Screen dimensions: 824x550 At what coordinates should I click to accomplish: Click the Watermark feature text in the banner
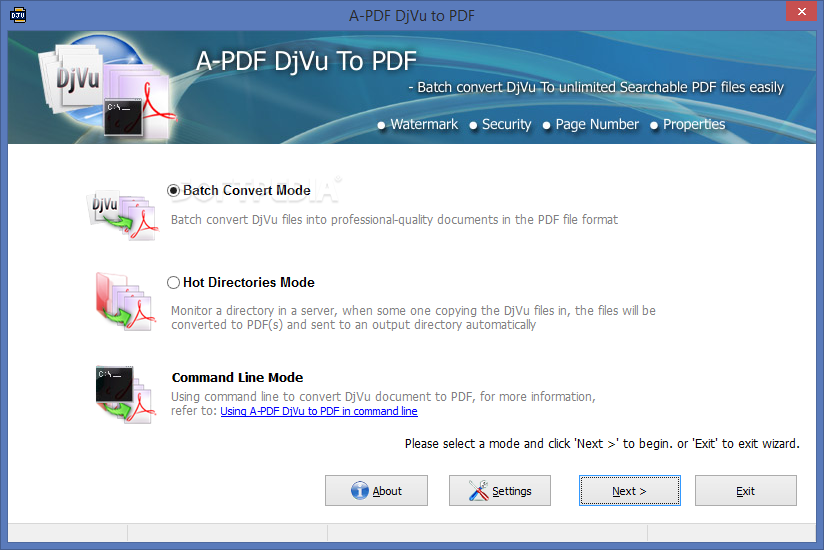424,124
